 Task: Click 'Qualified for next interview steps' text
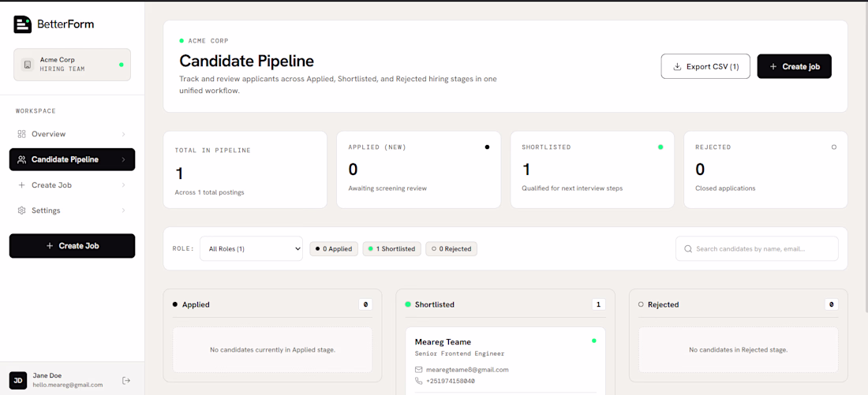pyautogui.click(x=572, y=188)
